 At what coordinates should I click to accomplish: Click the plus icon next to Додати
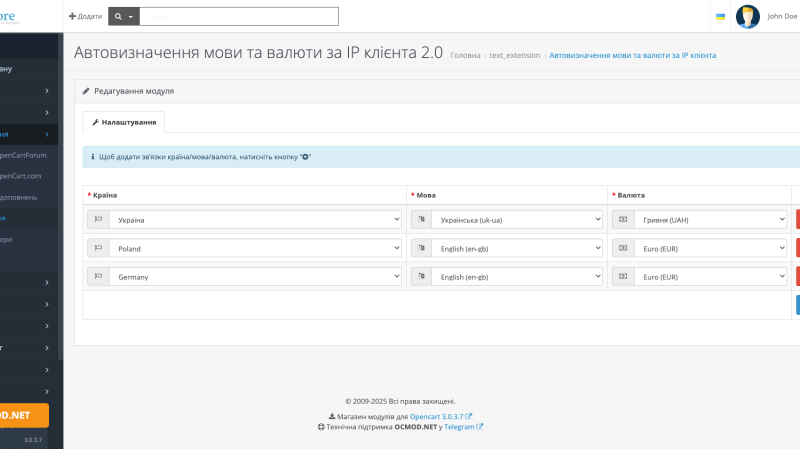coord(72,16)
